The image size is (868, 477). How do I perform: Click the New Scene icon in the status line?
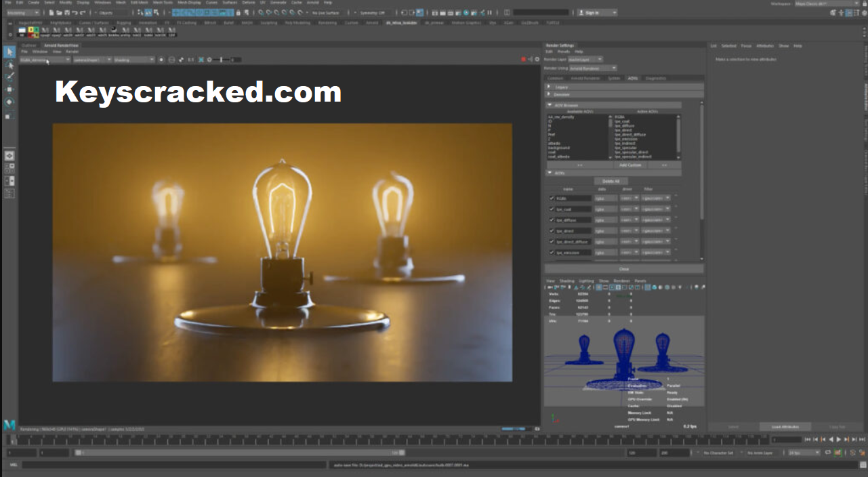pyautogui.click(x=51, y=12)
